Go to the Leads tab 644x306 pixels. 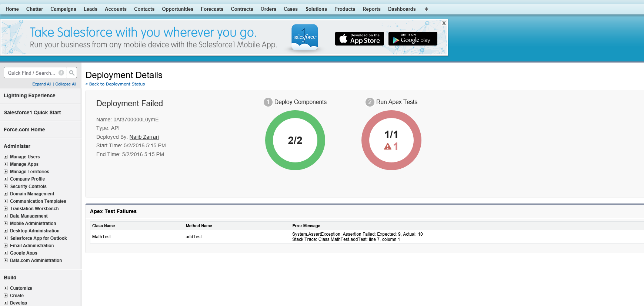[90, 9]
